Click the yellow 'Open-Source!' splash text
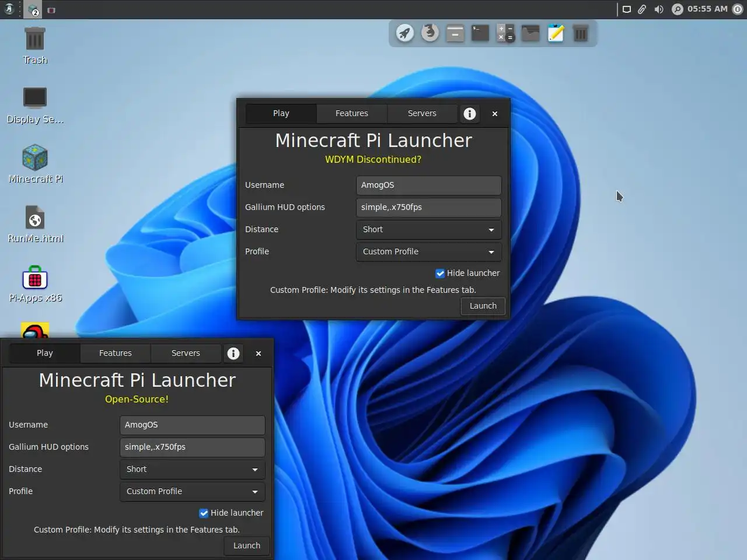The image size is (747, 560). click(137, 400)
